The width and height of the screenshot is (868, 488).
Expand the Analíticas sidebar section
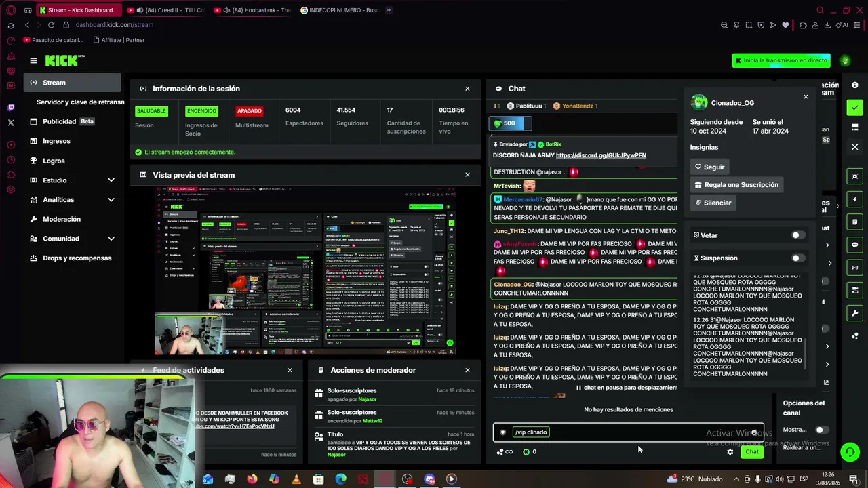coord(111,200)
